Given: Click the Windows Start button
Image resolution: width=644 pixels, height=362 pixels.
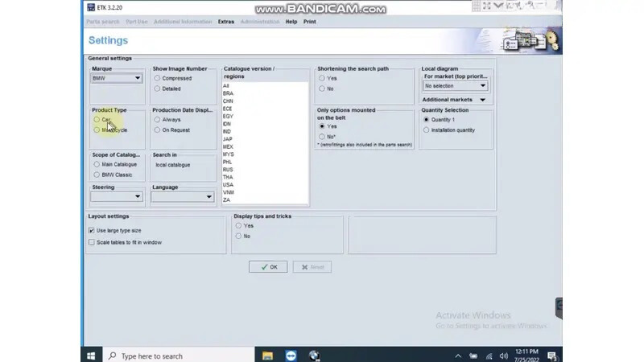Looking at the screenshot, I should (90, 356).
